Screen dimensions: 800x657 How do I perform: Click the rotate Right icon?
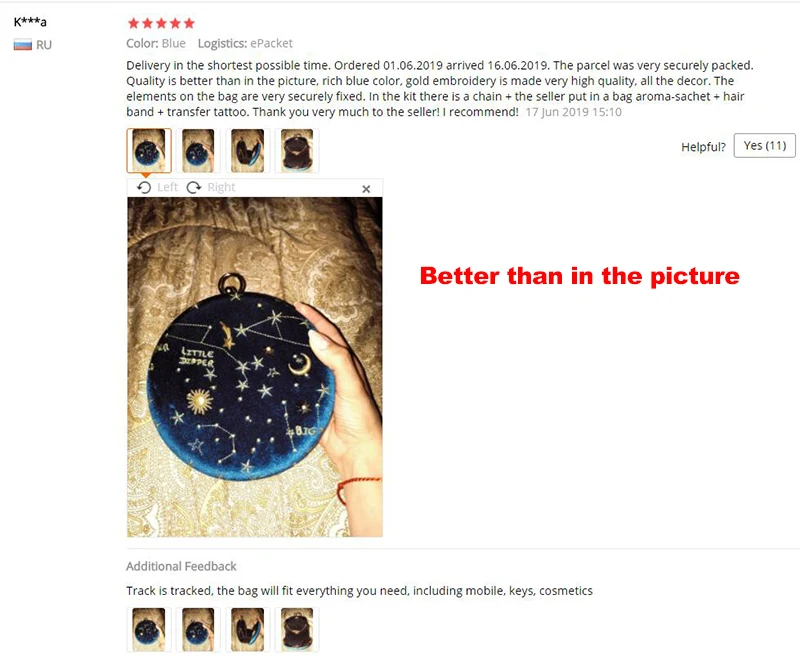(194, 188)
